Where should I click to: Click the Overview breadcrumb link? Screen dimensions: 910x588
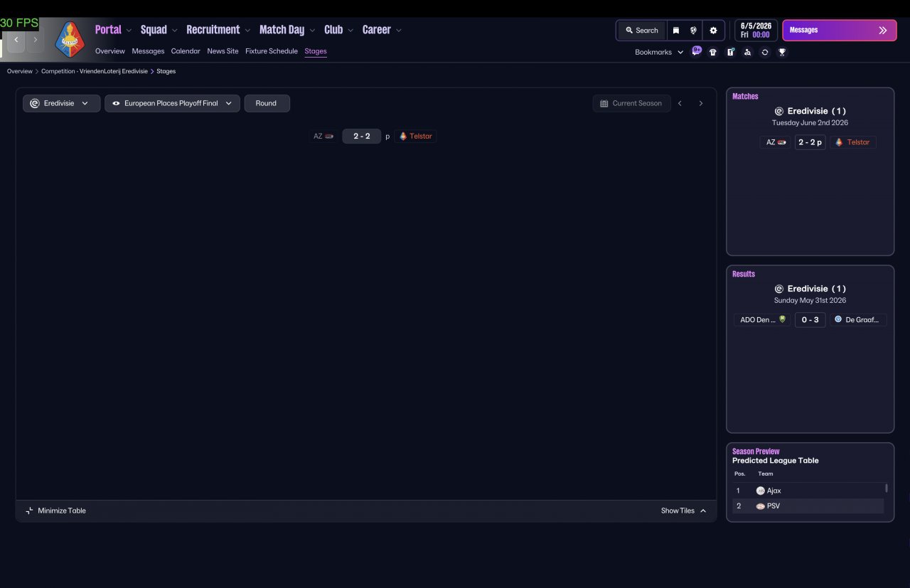(20, 71)
